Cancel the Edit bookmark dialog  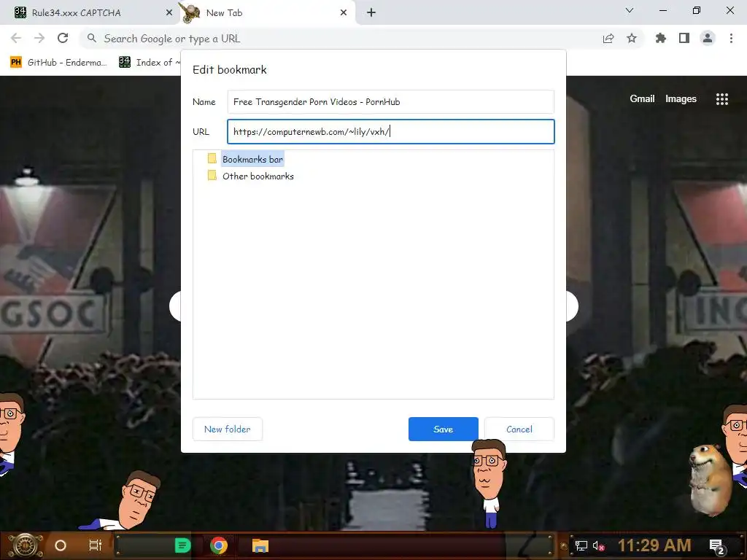coord(519,429)
